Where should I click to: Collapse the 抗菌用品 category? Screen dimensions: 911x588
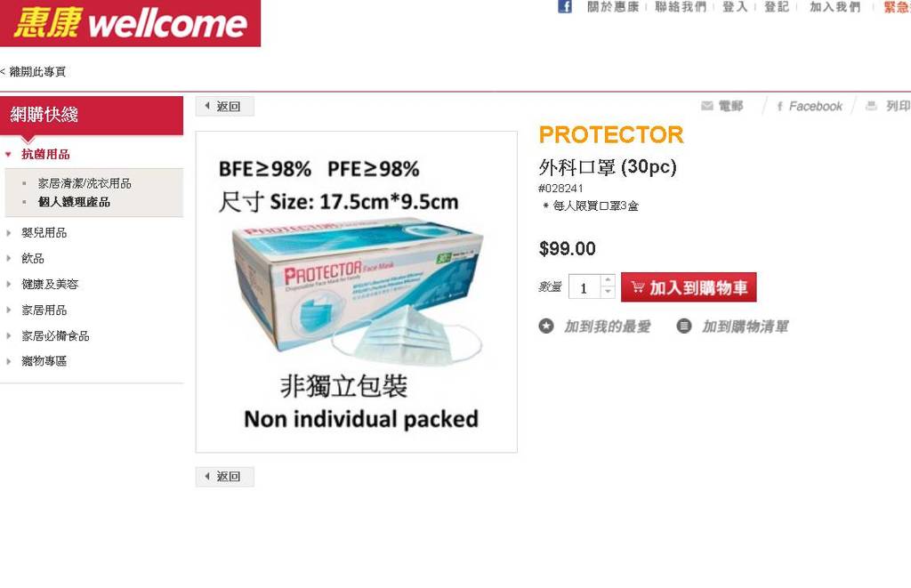8,155
